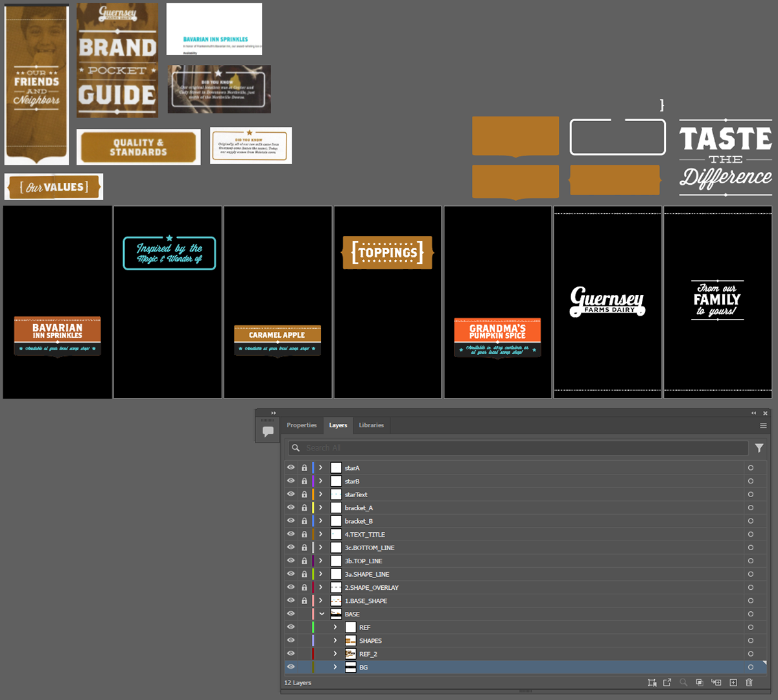The width and height of the screenshot is (778, 700).
Task: Hide the BASE layer
Action: [290, 614]
